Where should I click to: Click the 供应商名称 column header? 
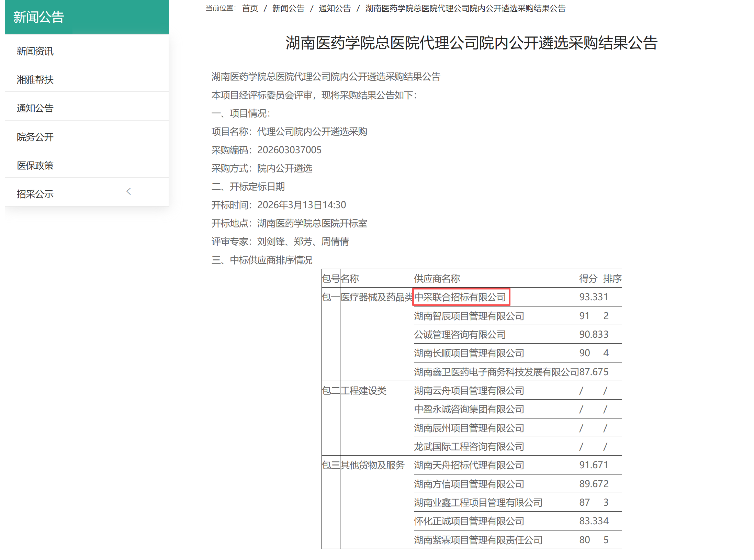pos(437,279)
